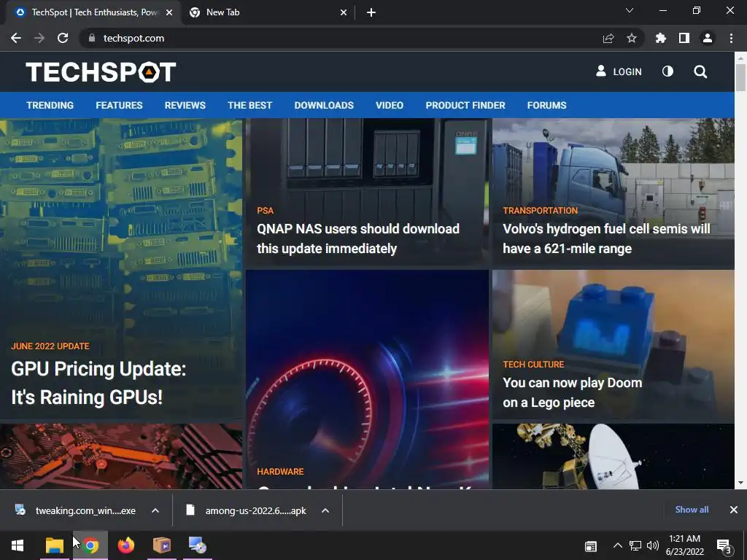Click the TECH CULTURE category label
747x560 pixels.
(x=533, y=365)
